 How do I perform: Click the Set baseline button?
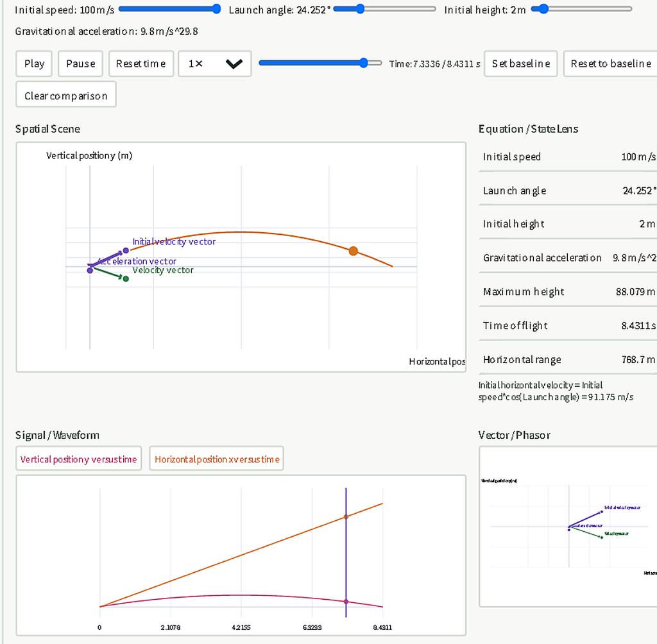pos(520,64)
